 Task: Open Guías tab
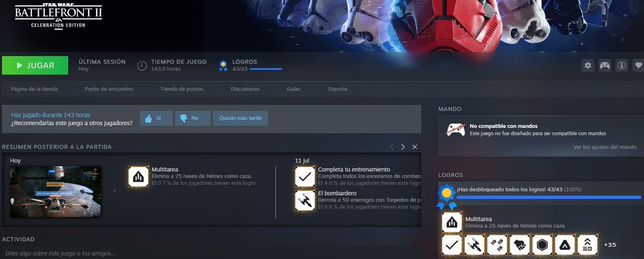(294, 89)
